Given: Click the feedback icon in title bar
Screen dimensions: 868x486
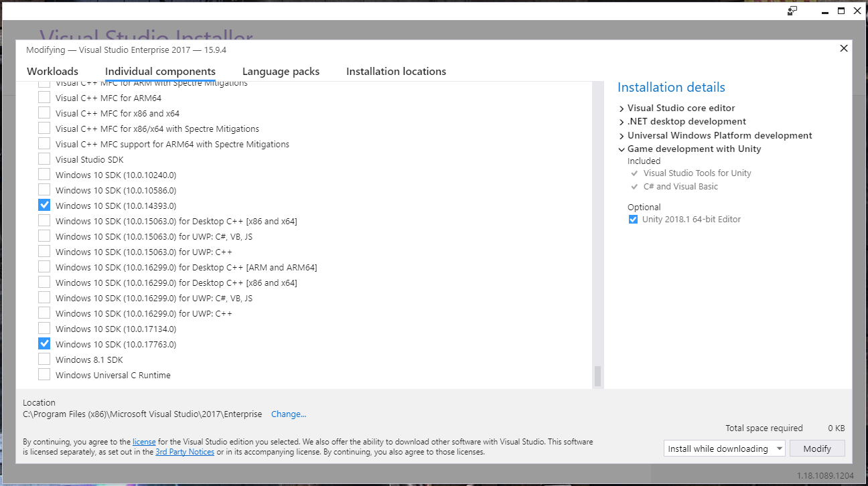Looking at the screenshot, I should [x=792, y=10].
